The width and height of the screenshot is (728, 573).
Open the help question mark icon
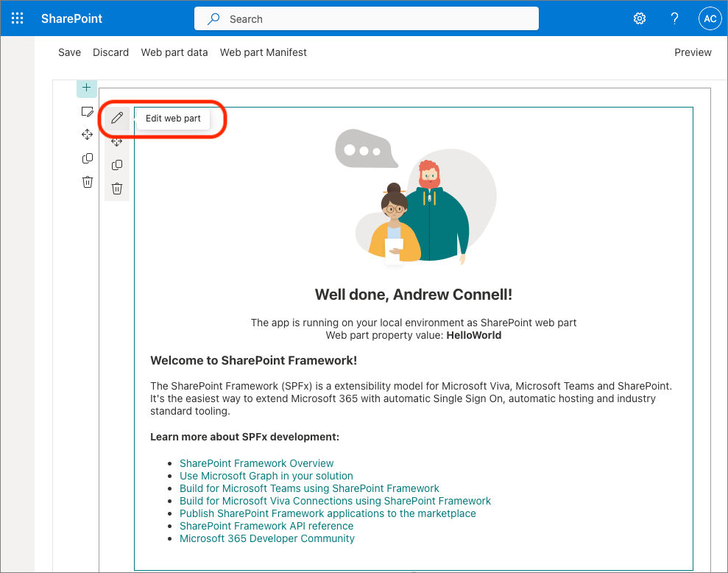pyautogui.click(x=674, y=18)
